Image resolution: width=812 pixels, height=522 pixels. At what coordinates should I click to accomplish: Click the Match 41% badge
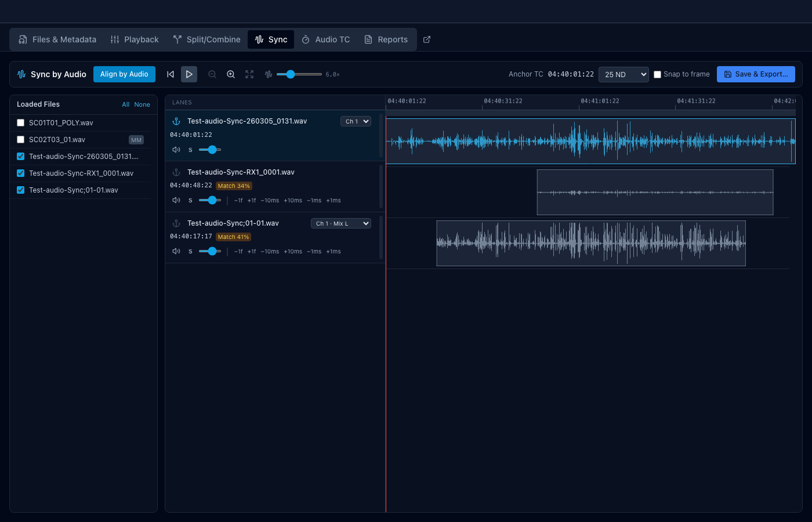234,237
